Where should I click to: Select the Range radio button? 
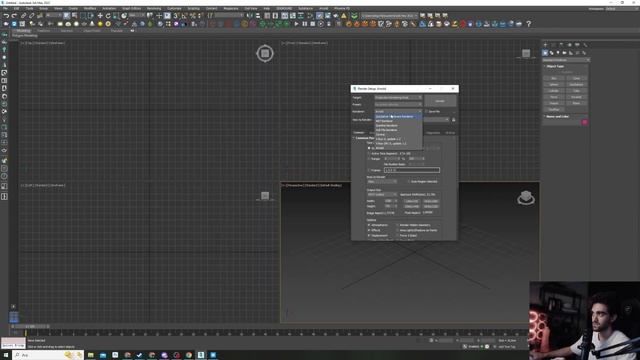[x=369, y=159]
